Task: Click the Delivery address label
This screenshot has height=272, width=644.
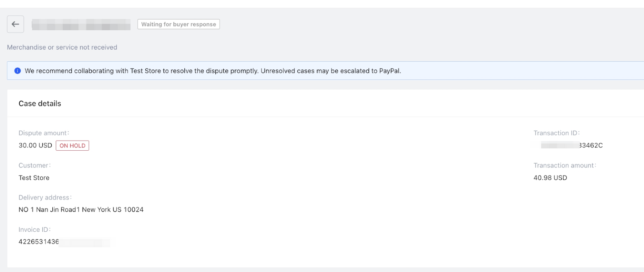Action: tap(45, 197)
